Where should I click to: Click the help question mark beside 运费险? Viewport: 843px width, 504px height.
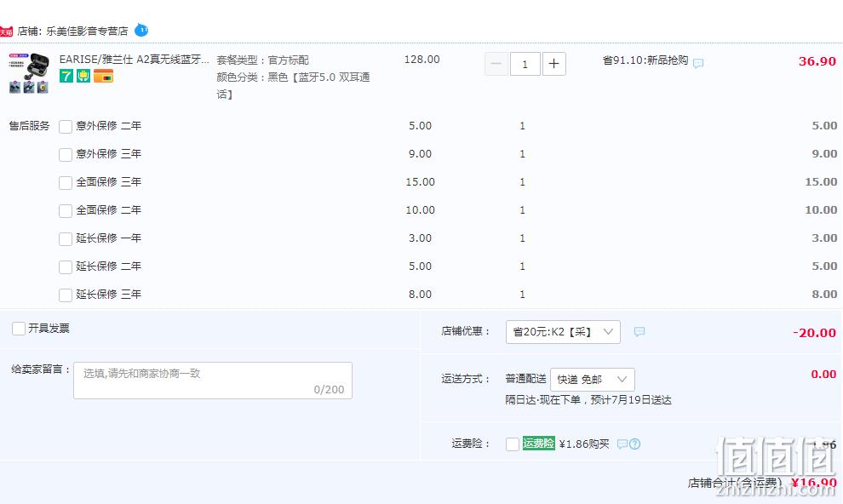[635, 444]
